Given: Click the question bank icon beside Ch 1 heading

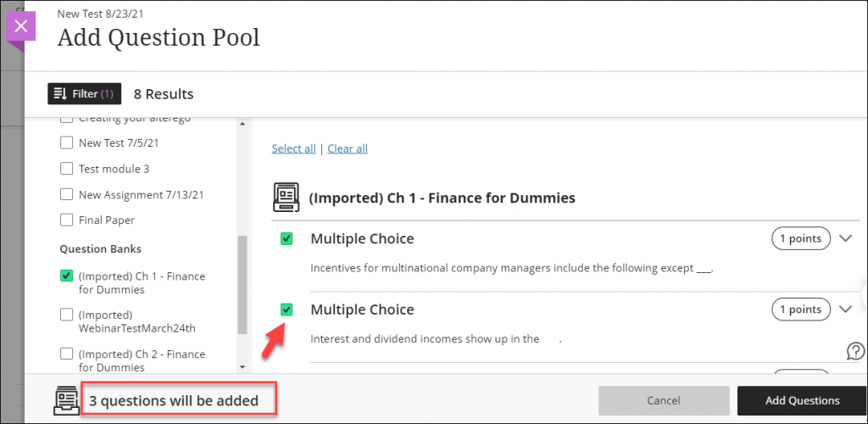Looking at the screenshot, I should pos(286,198).
